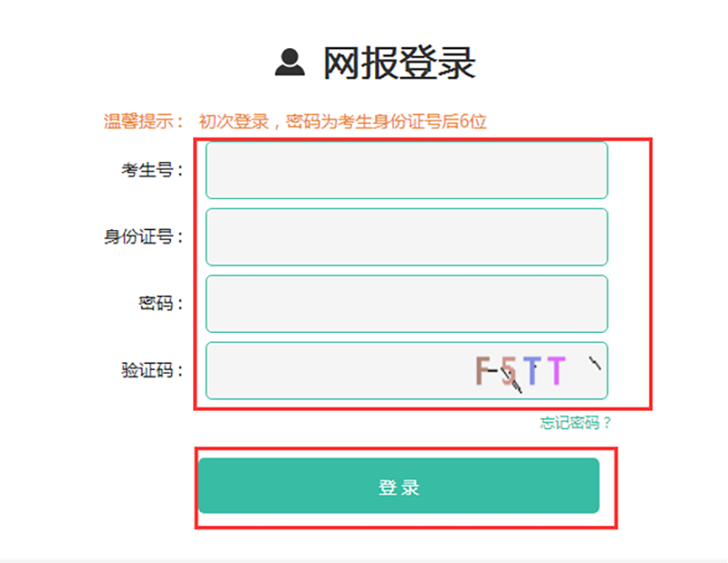The height and width of the screenshot is (563, 728).
Task: Click the diagonal mark right of the captcha text
Action: [595, 363]
